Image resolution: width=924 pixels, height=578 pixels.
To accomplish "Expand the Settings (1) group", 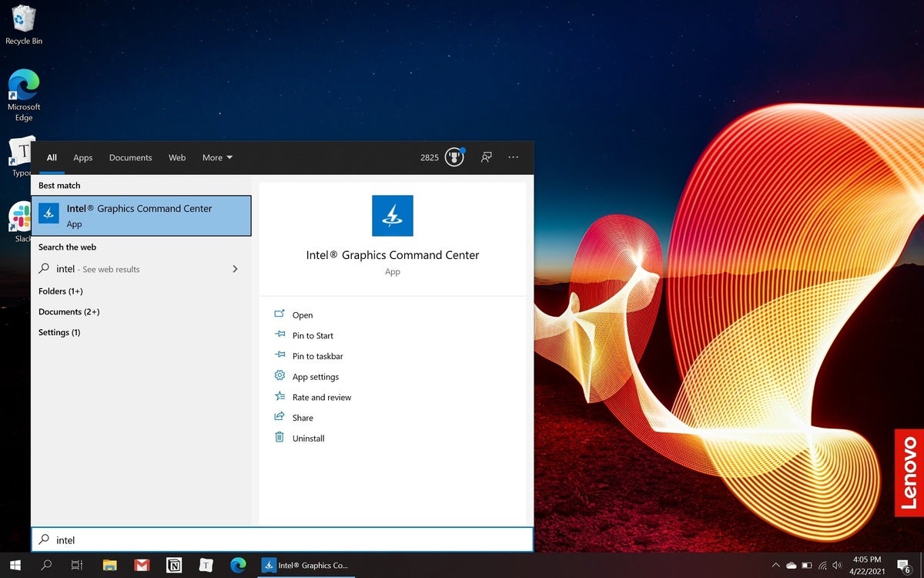I will [x=59, y=333].
